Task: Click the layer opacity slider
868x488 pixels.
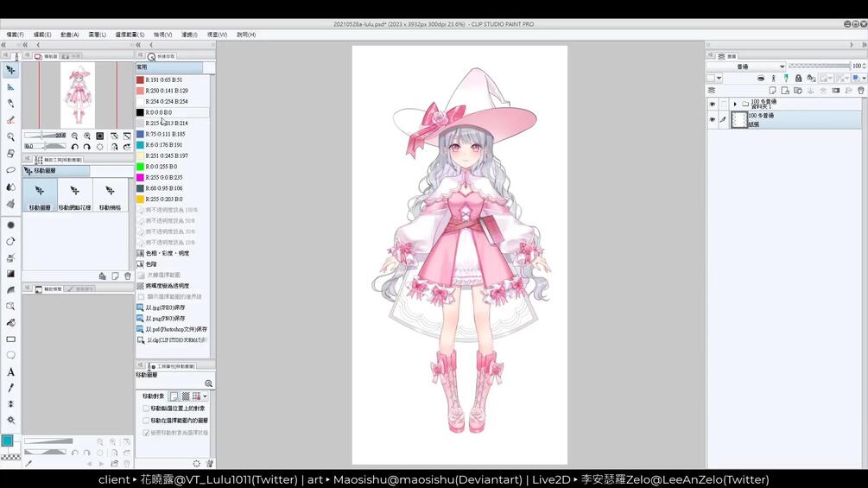Action: pyautogui.click(x=819, y=66)
